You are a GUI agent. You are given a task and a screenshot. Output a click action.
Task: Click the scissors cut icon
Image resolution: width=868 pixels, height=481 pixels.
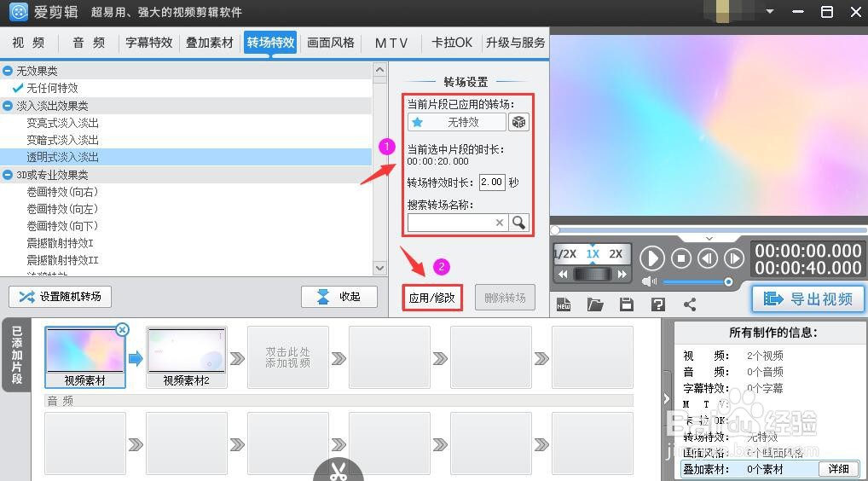click(339, 471)
